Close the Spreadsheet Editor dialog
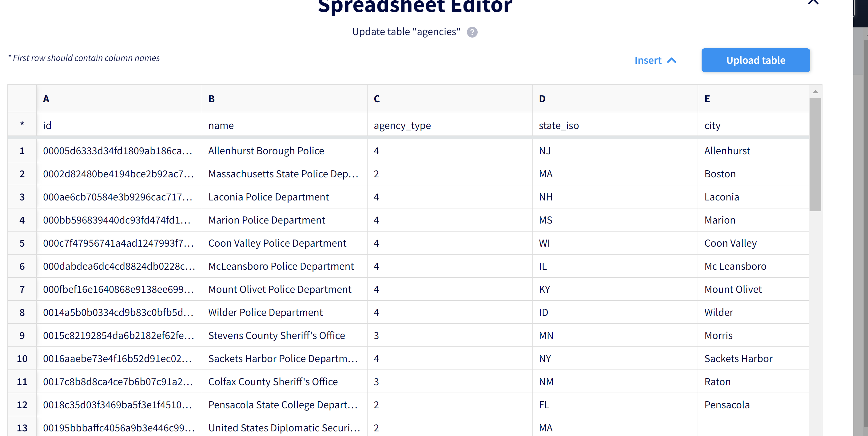Screen dimensions: 868x436 (813, 2)
